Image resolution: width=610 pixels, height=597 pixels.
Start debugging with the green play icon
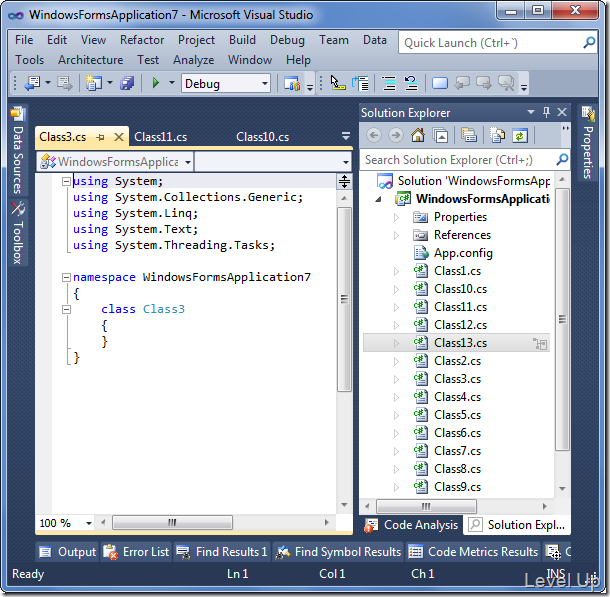[x=156, y=83]
